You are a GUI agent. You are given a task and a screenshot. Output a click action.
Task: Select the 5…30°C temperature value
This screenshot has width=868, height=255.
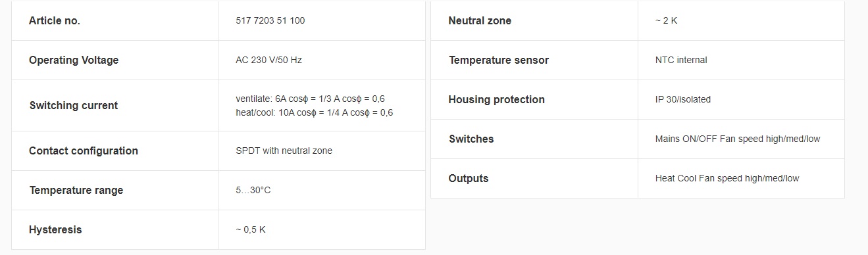pos(253,190)
